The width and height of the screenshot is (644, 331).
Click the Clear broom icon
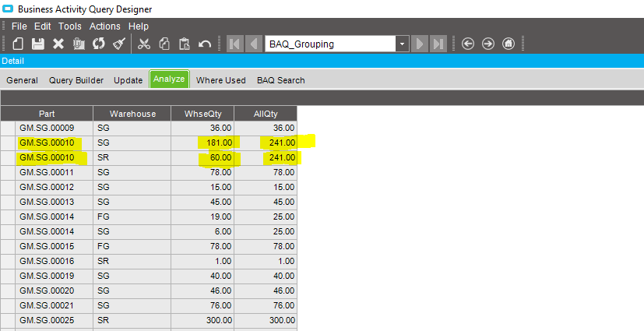[119, 44]
